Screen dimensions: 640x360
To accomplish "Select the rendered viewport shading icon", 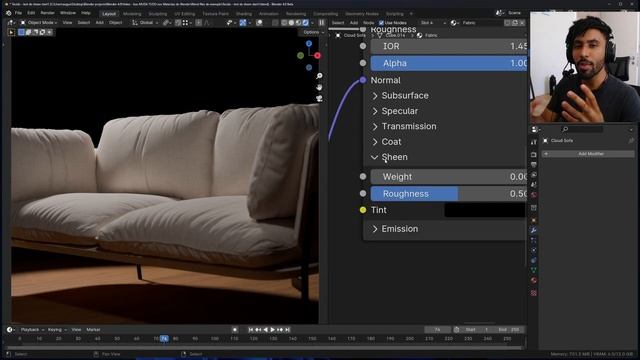I will [x=305, y=23].
